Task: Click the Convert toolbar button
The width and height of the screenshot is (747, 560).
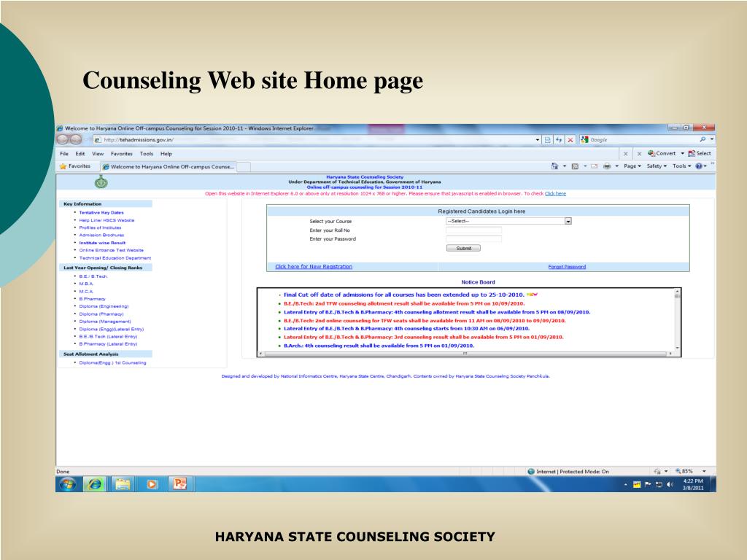Action: click(x=662, y=153)
